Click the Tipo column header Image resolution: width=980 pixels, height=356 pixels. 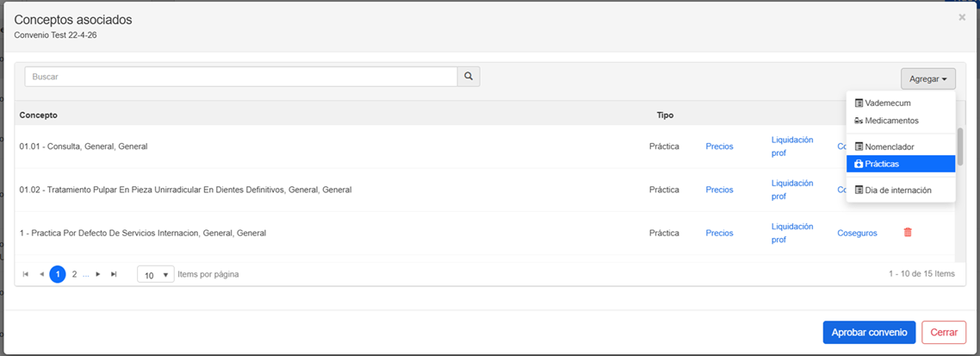(665, 116)
